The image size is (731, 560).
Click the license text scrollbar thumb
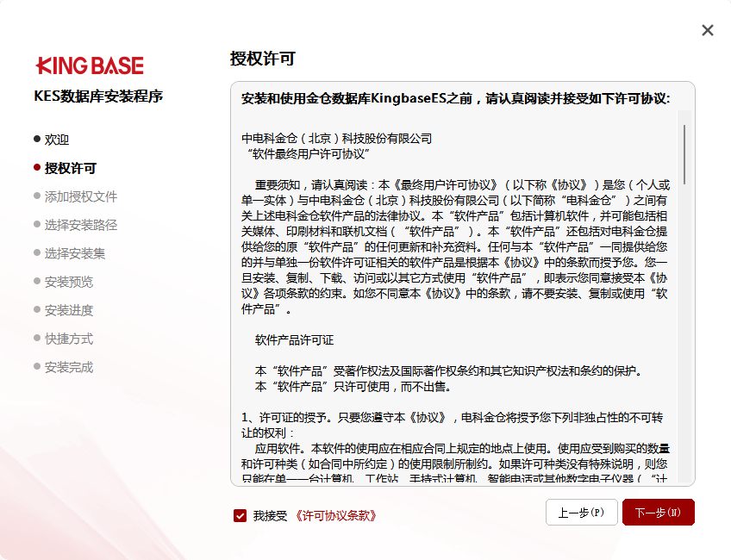tap(684, 154)
